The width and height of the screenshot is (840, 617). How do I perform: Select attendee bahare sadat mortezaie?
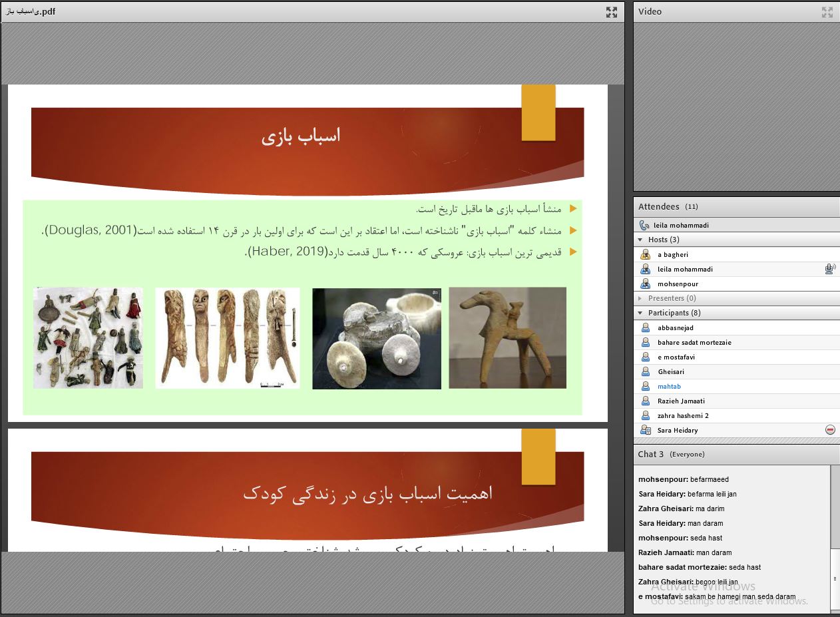tap(736, 343)
